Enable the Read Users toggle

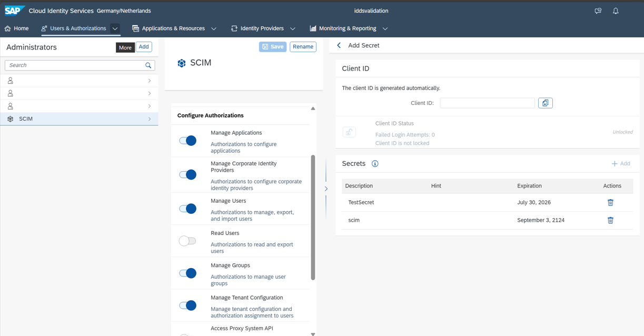[x=187, y=241]
